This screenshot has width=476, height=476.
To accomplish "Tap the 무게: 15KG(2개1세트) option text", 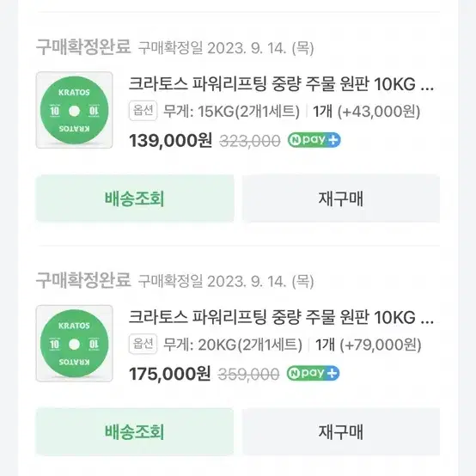I will (231, 112).
